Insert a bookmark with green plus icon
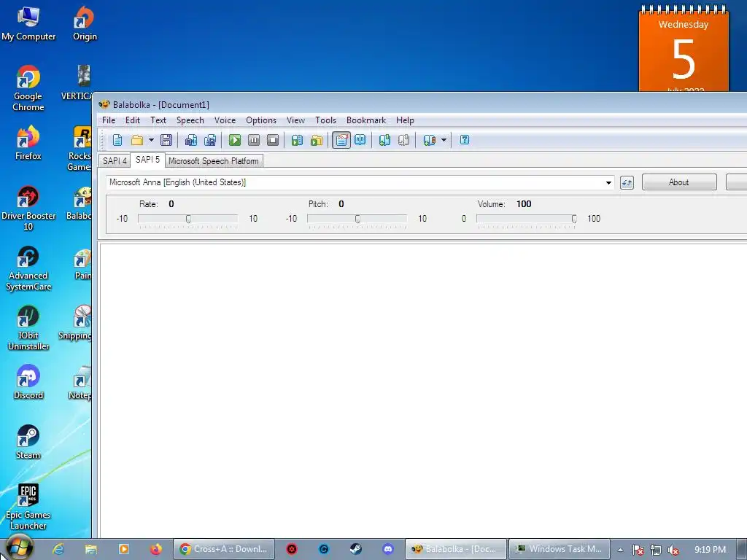 (x=384, y=140)
